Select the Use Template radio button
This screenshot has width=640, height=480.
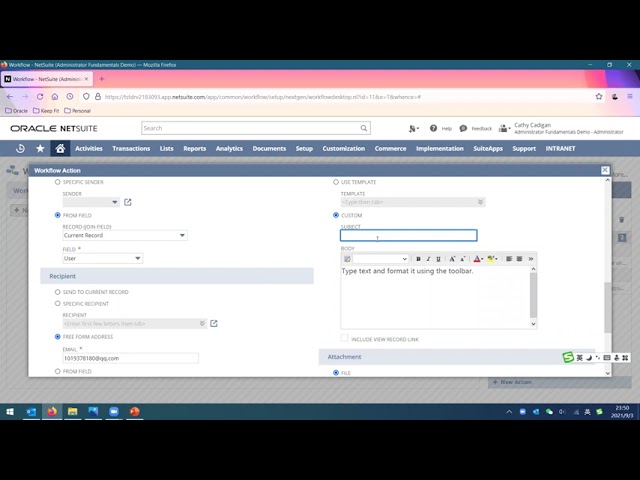336,182
